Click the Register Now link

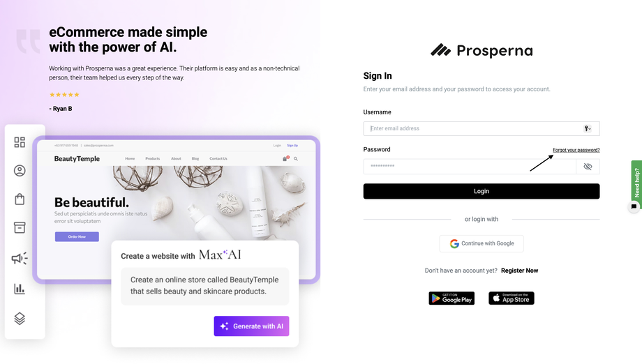tap(519, 271)
